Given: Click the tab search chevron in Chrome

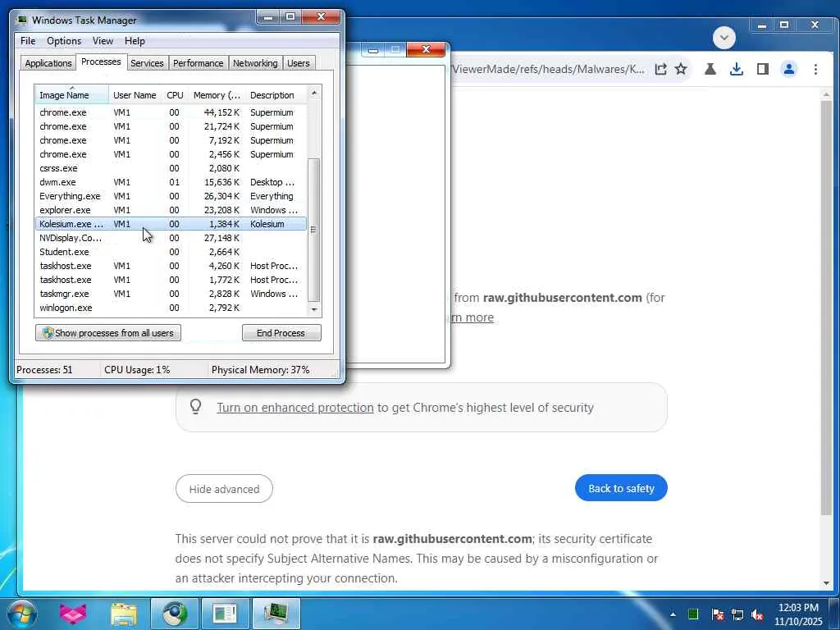Looking at the screenshot, I should [724, 38].
